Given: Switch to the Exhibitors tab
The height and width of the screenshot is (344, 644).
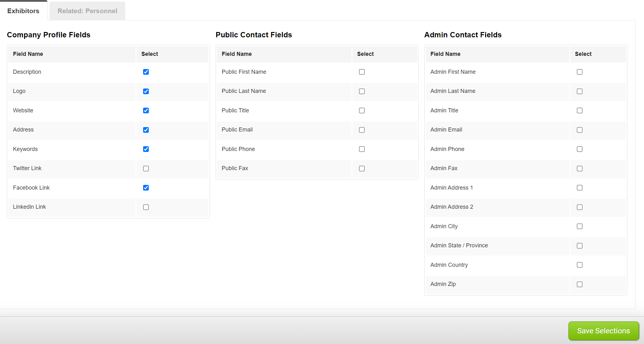Looking at the screenshot, I should [x=24, y=11].
